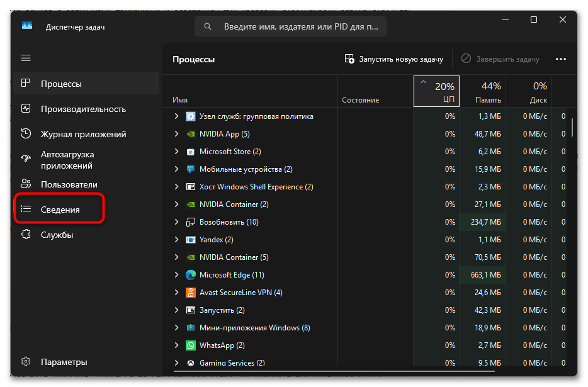The image size is (588, 387).
Task: Expand the Yandex (2) group
Action: click(176, 240)
